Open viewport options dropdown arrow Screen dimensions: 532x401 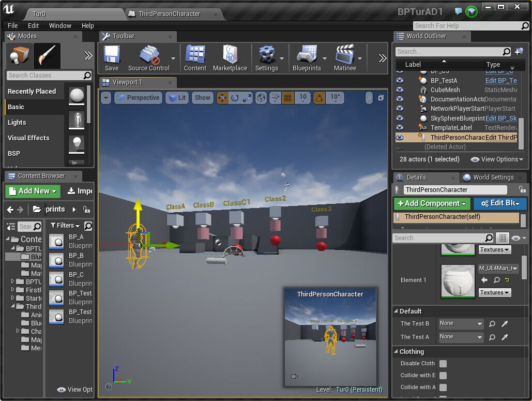click(x=106, y=98)
